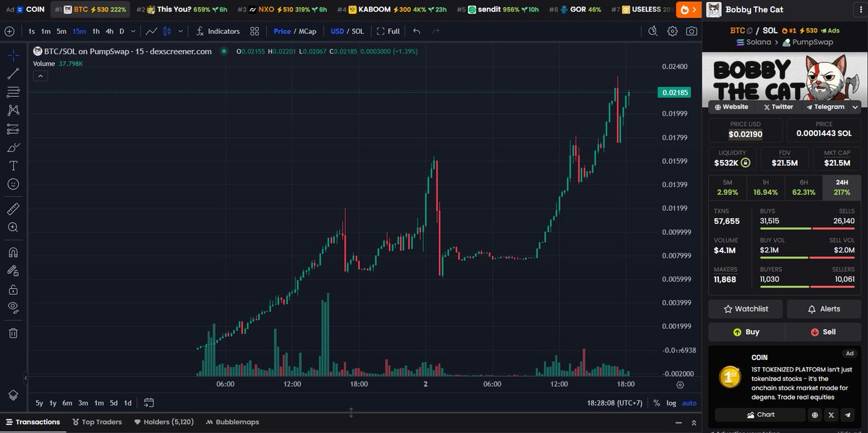868x433 pixels.
Task: Select the pattern drawing tool
Action: point(13,111)
